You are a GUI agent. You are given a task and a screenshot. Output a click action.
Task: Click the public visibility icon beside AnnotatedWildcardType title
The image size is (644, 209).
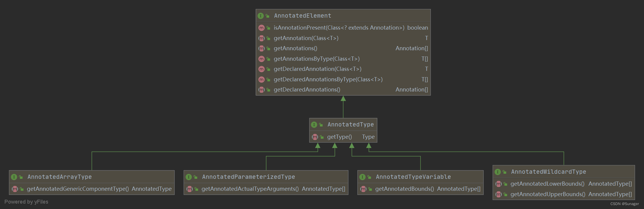tap(505, 172)
